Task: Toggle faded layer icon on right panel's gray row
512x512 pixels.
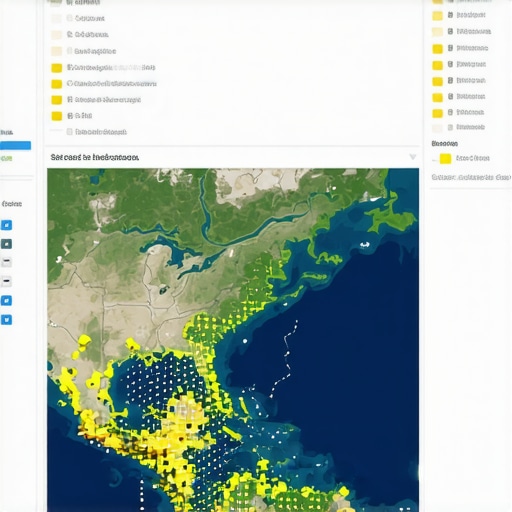Action: [450, 127]
